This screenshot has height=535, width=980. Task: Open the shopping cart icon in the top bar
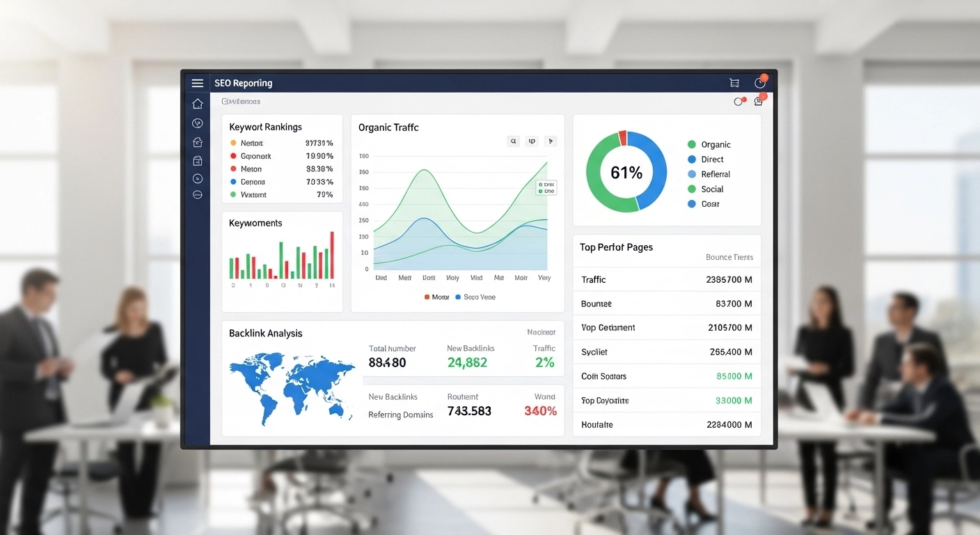coord(734,82)
